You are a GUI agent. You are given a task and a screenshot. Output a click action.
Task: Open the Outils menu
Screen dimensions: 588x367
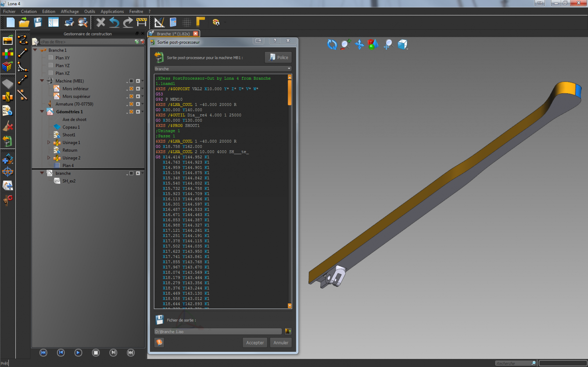click(89, 11)
